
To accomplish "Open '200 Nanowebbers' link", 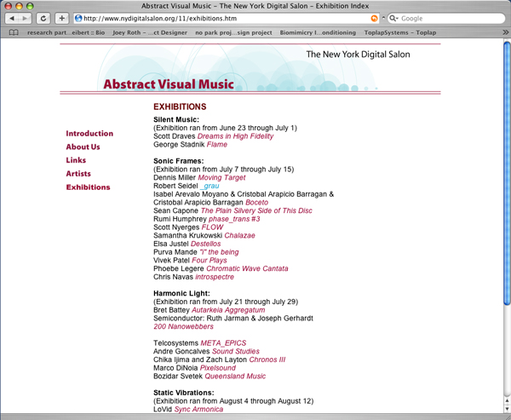I will pos(183,326).
